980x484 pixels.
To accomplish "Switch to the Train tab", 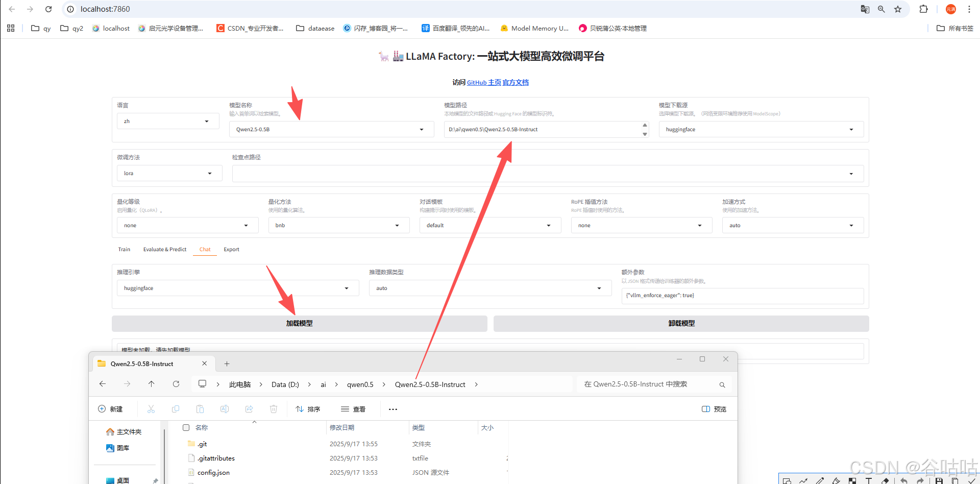I will 124,249.
